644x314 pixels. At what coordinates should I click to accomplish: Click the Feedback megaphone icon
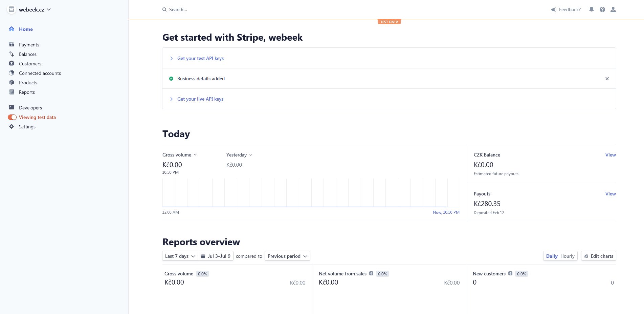click(554, 9)
